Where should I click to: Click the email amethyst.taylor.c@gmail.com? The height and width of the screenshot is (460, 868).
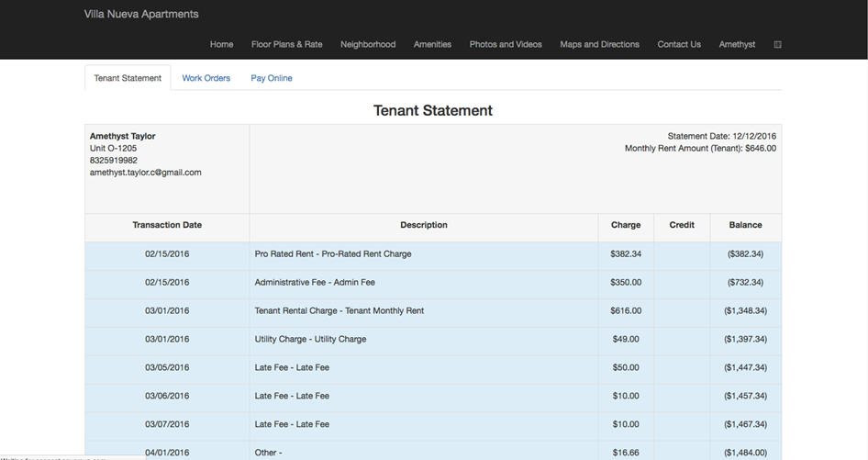click(x=146, y=173)
